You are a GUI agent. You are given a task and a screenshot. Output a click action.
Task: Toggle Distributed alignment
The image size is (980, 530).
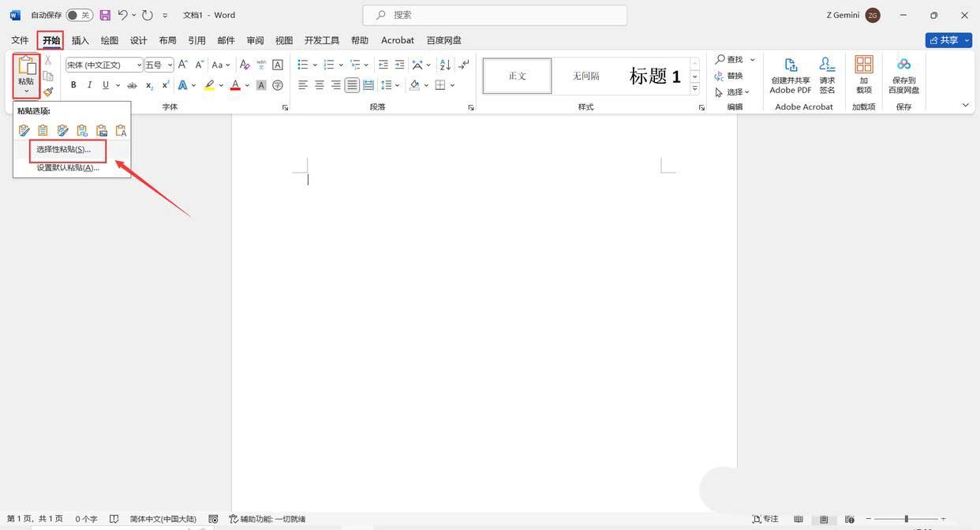pyautogui.click(x=368, y=85)
